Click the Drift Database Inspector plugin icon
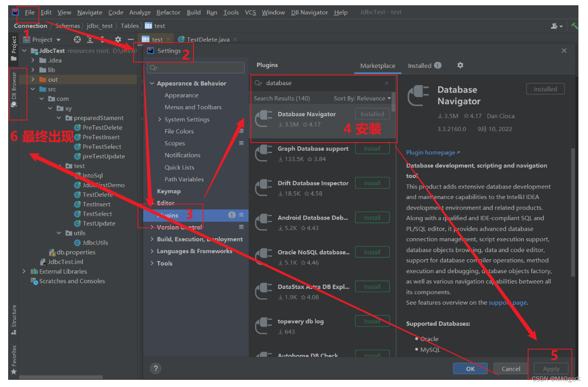This screenshot has height=387, width=588. coord(264,188)
